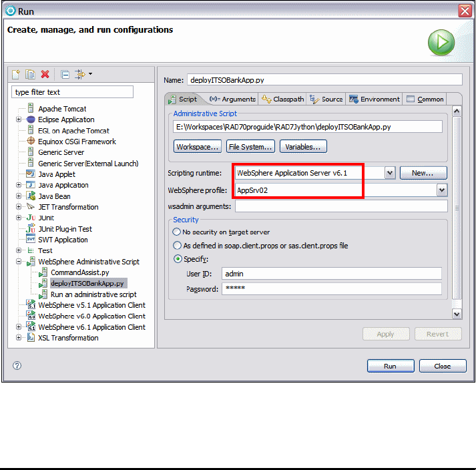Screen dimensions: 476x470
Task: Click the JET Transformation icon
Action: click(31, 206)
